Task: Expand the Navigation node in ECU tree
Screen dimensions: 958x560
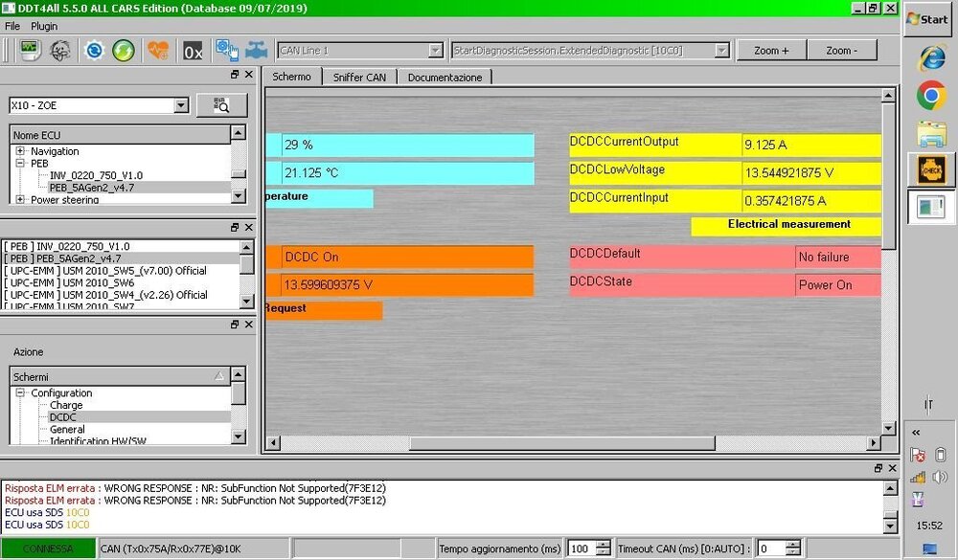Action: click(x=20, y=151)
